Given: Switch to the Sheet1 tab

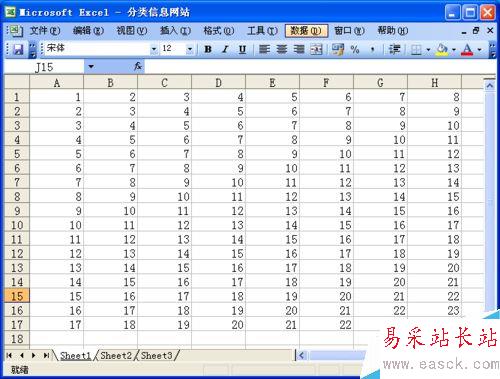Looking at the screenshot, I should coord(75,356).
